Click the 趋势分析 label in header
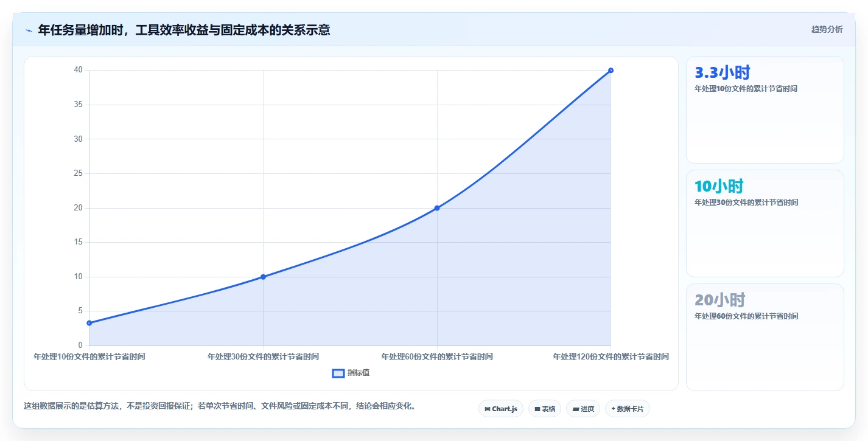The image size is (868, 441). click(827, 29)
